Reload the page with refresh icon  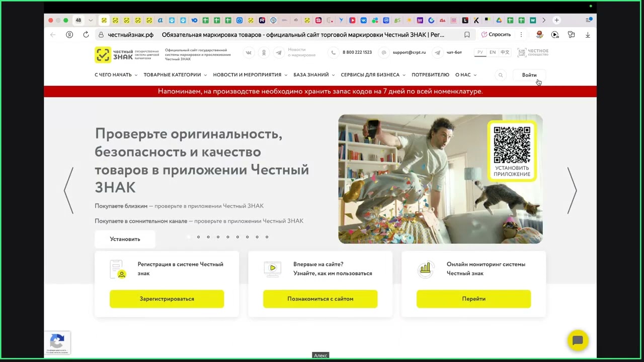[86, 35]
